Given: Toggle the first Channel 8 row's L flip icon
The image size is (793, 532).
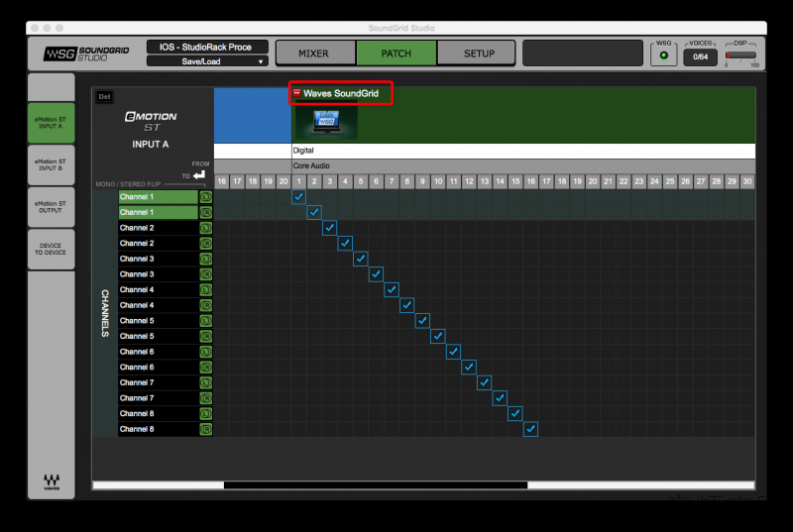Looking at the screenshot, I should [206, 414].
